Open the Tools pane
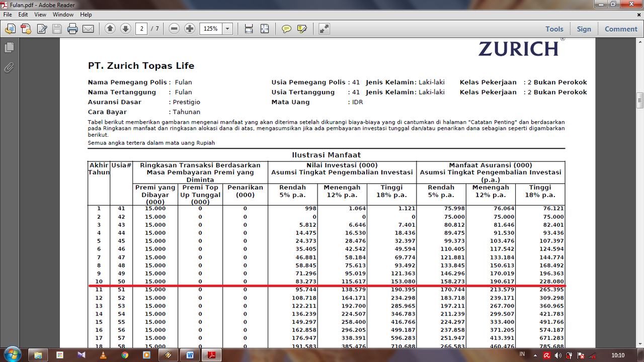The width and height of the screenshot is (644, 362). click(554, 29)
